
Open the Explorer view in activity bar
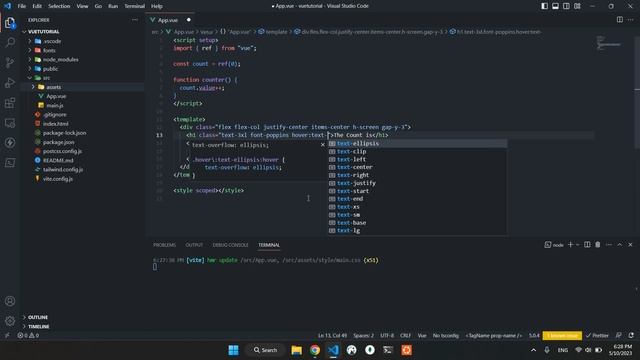(x=10, y=23)
